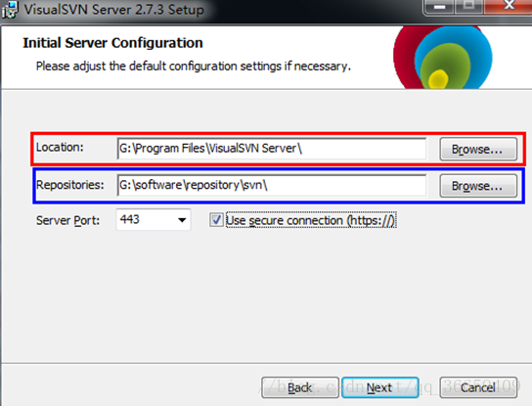Click the Server Port value 443
Screen dimensions: 532x406
click(x=130, y=219)
